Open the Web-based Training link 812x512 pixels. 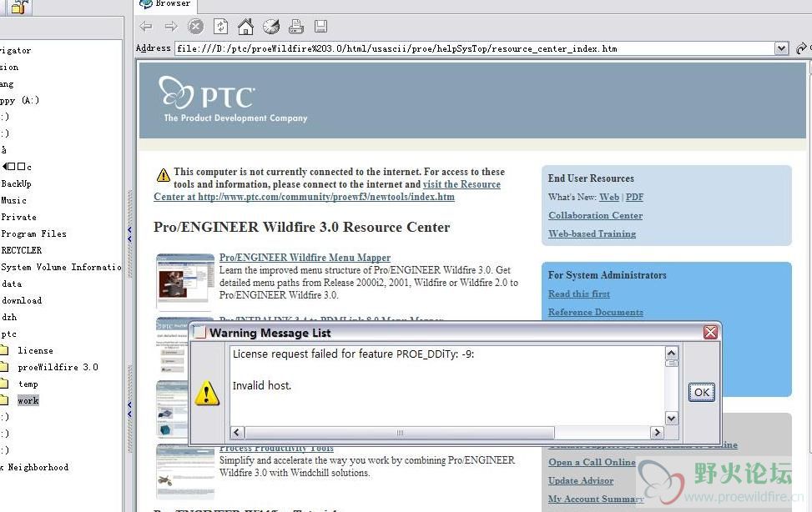click(592, 234)
